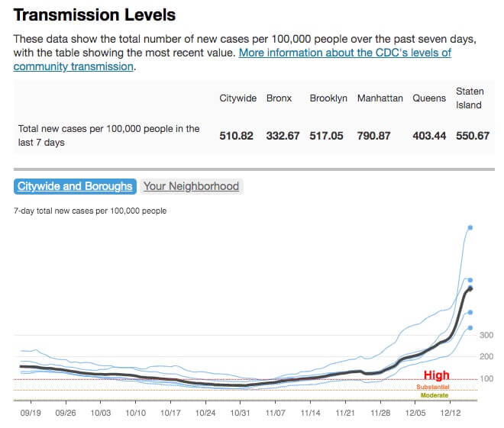Select the Queens value 403.44

(429, 136)
